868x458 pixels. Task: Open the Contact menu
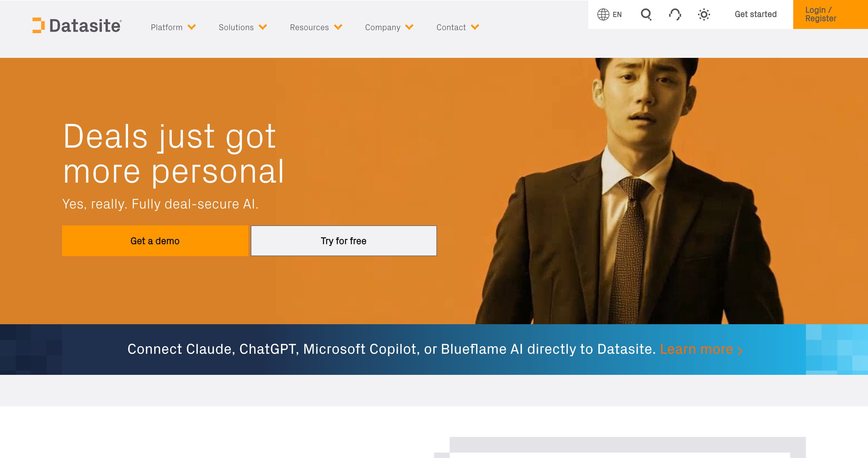pos(451,27)
